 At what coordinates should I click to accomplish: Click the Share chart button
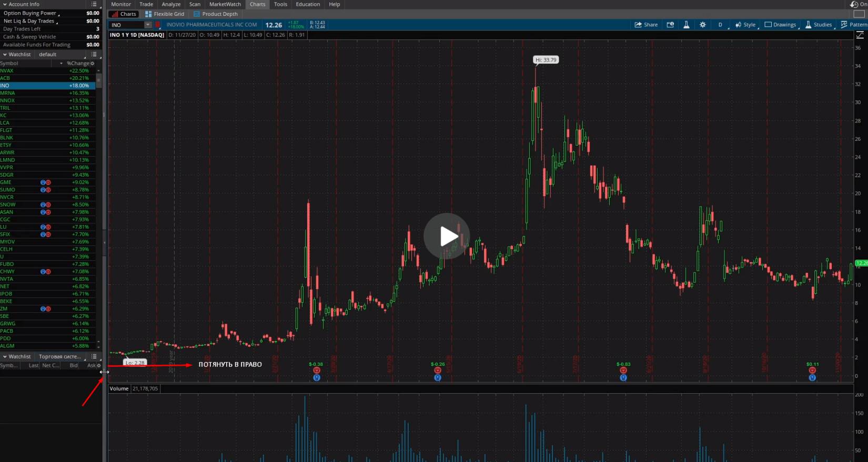point(646,25)
